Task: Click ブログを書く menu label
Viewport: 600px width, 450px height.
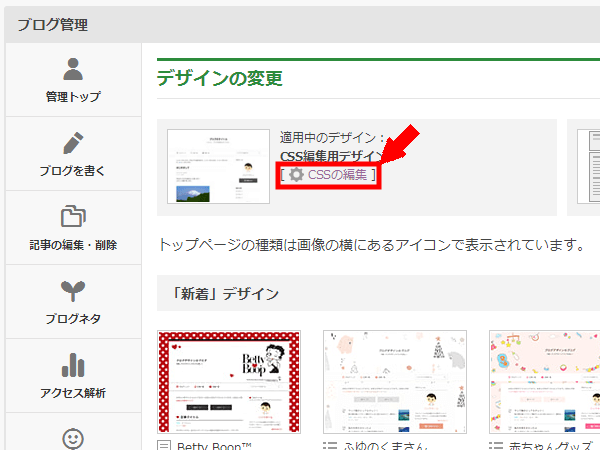Action: click(x=73, y=170)
